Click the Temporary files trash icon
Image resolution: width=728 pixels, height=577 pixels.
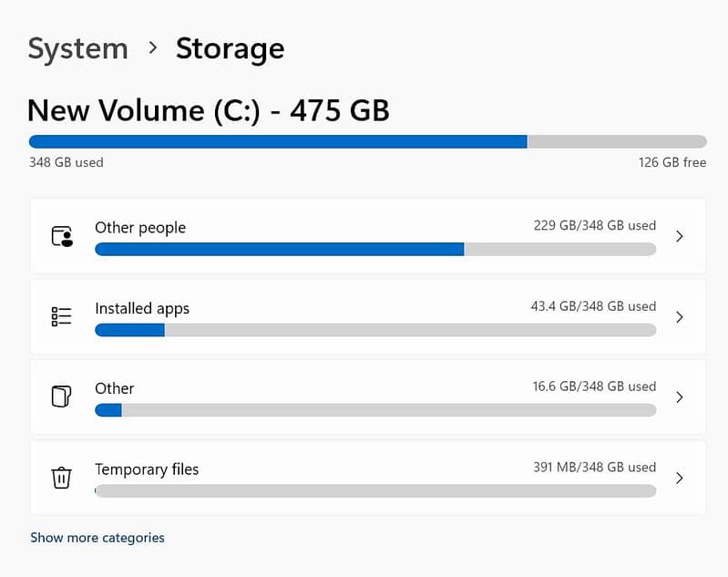pyautogui.click(x=61, y=478)
